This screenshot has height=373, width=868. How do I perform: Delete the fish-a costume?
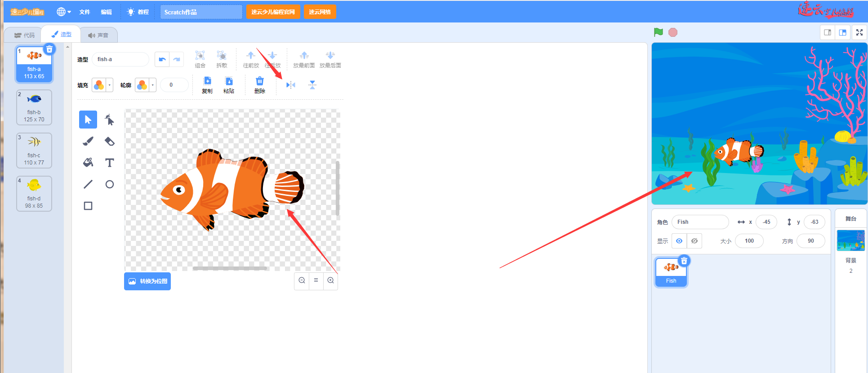(49, 49)
